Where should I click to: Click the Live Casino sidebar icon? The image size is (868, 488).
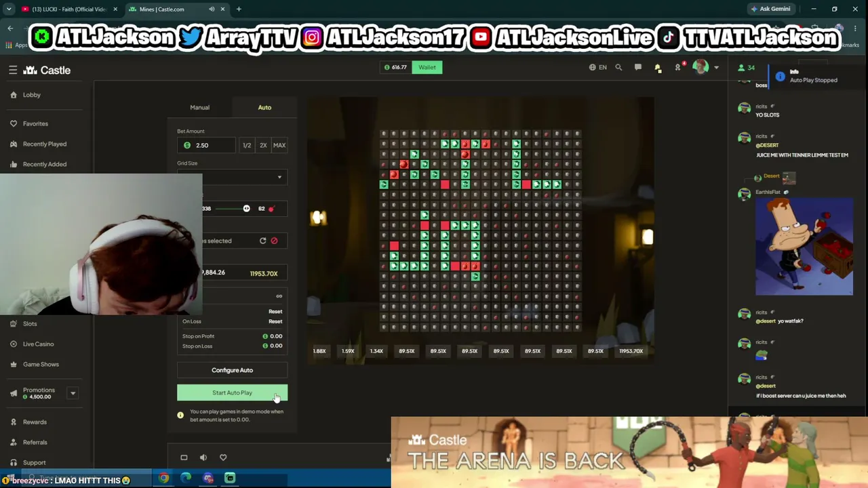click(14, 344)
